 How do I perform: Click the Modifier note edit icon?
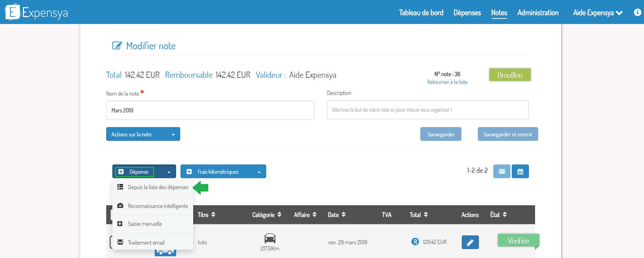117,46
